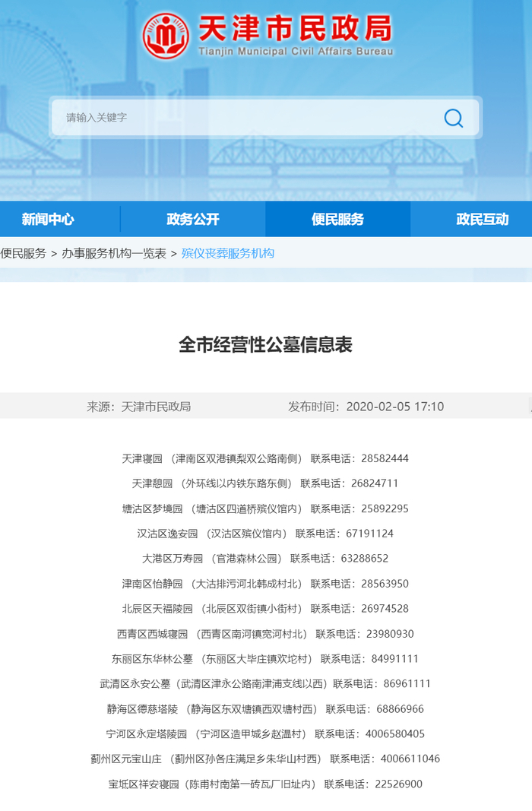Select the 津南区怡静园 entry line
Screen dimensions: 532x811
(x=265, y=584)
